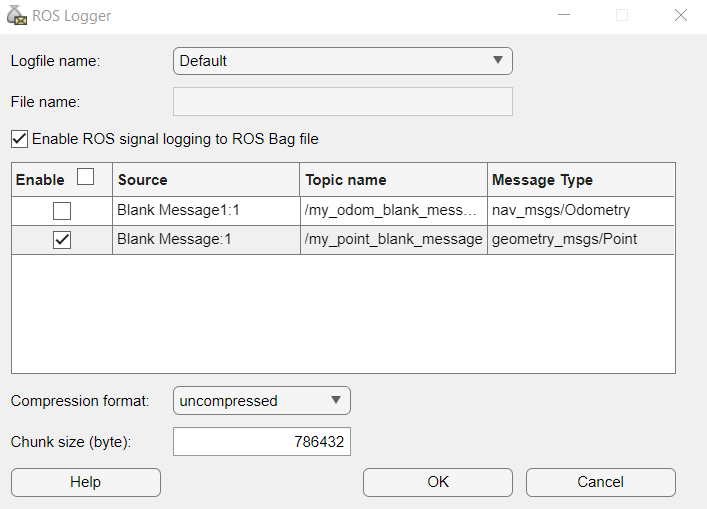The height and width of the screenshot is (509, 707).
Task: Click the Chunk size input field
Action: tap(262, 441)
